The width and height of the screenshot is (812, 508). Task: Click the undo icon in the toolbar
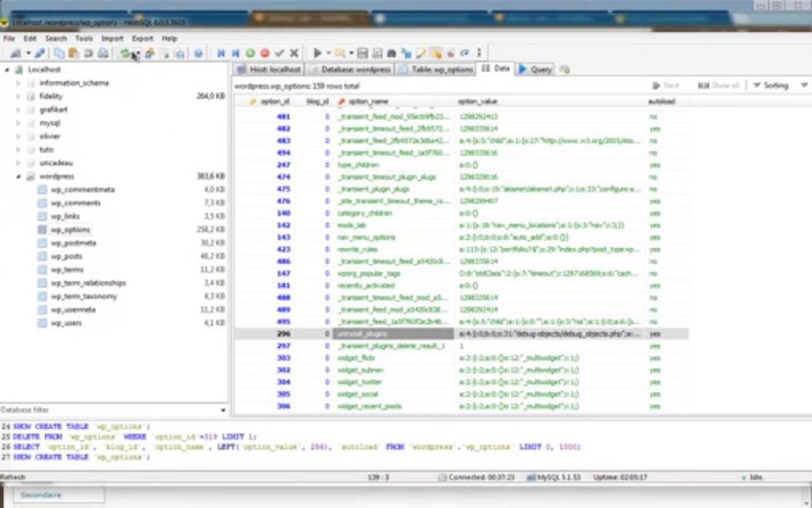(x=88, y=53)
